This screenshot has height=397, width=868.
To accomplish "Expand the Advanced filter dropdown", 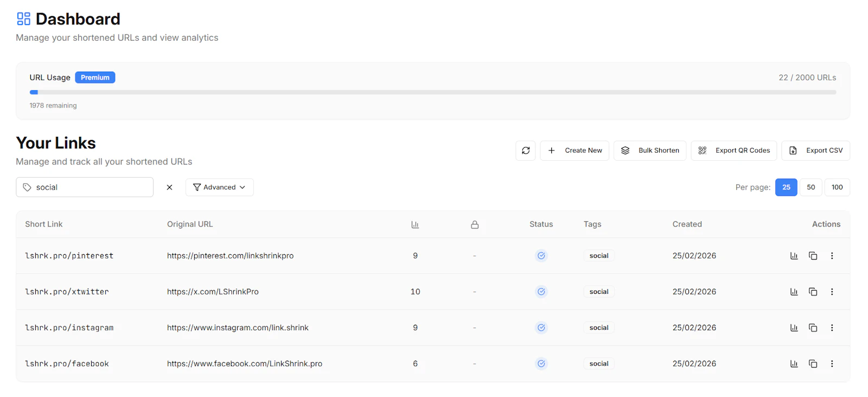I will coord(219,187).
